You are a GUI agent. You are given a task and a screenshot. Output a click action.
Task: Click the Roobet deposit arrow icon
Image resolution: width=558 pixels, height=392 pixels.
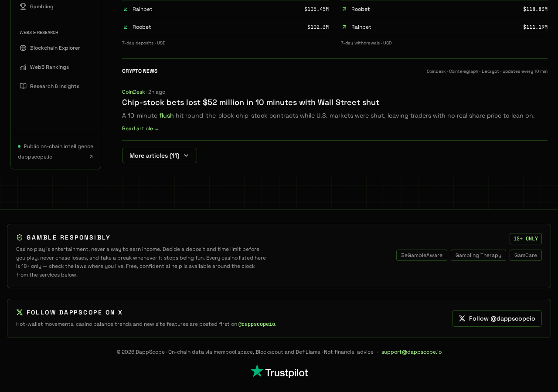[x=126, y=27]
